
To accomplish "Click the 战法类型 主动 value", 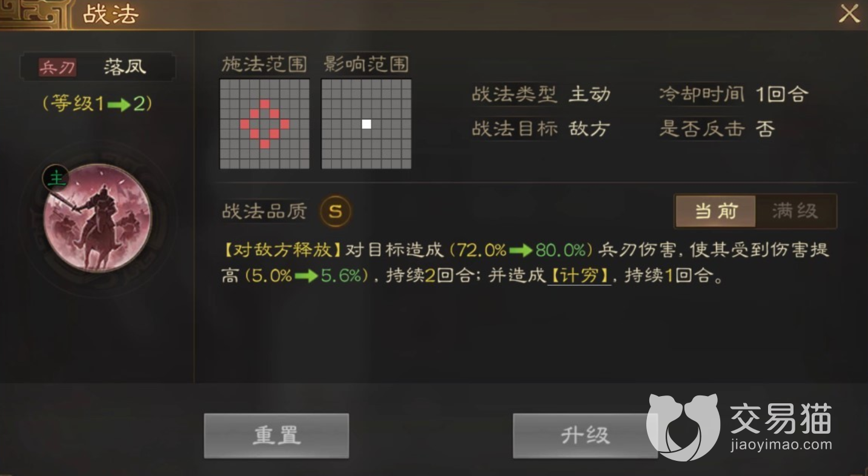I will [589, 94].
